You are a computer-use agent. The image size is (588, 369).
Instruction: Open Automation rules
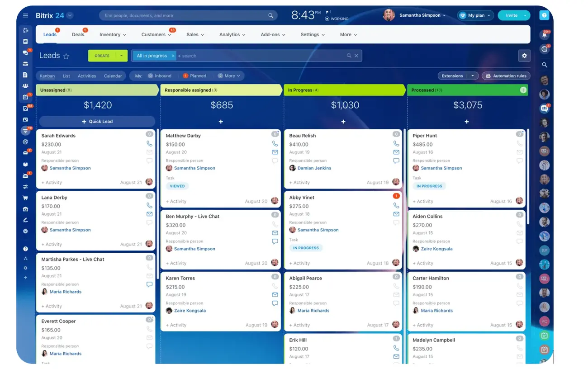(506, 76)
